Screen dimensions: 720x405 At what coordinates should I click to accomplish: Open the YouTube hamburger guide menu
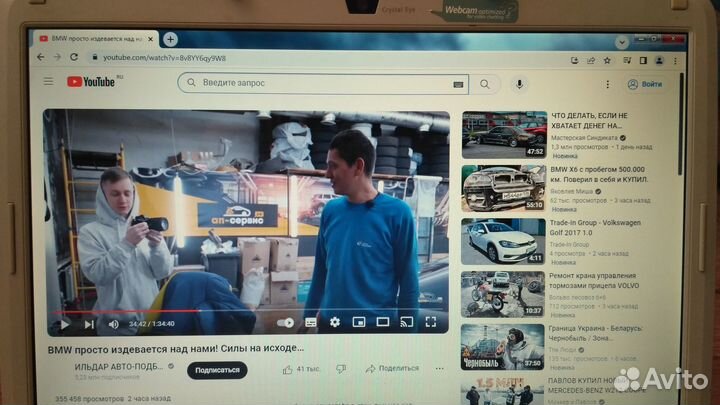48,82
